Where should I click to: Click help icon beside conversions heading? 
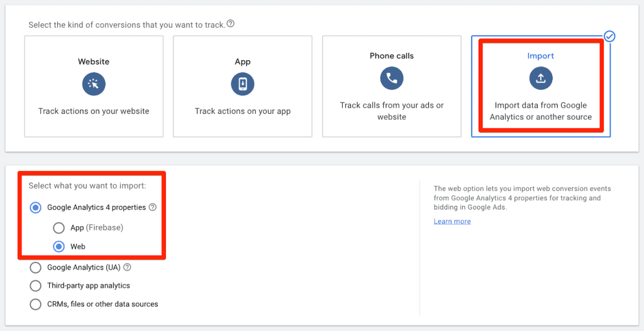(231, 24)
